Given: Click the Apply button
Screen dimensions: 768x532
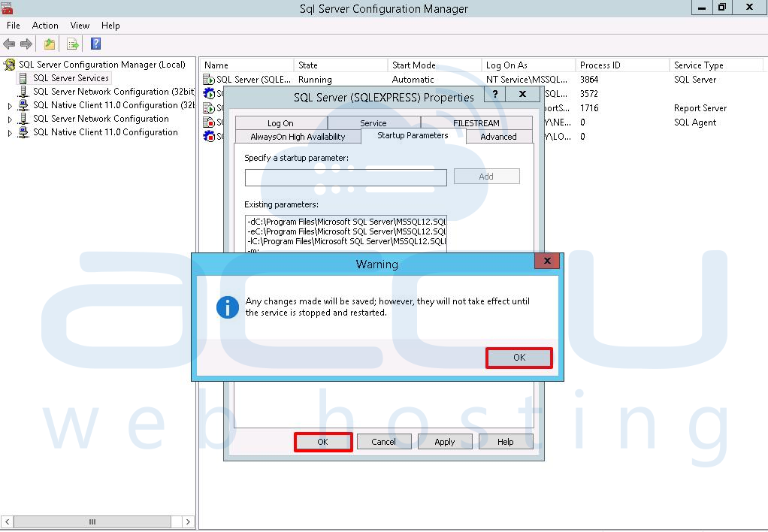Looking at the screenshot, I should [445, 442].
